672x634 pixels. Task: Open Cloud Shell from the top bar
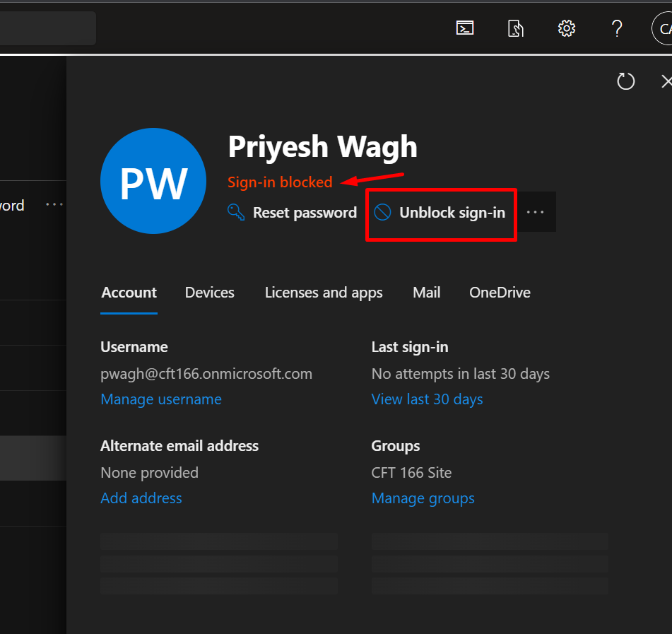tap(464, 28)
